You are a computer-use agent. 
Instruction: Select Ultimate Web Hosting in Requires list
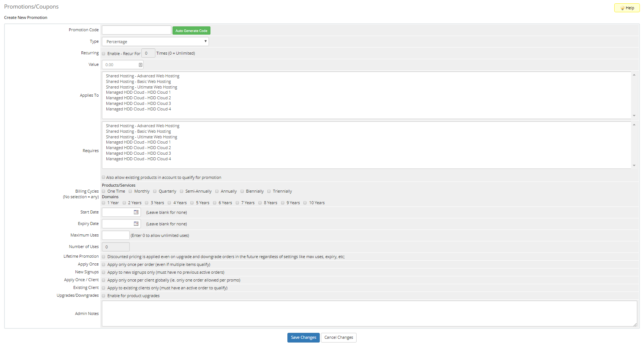[141, 137]
